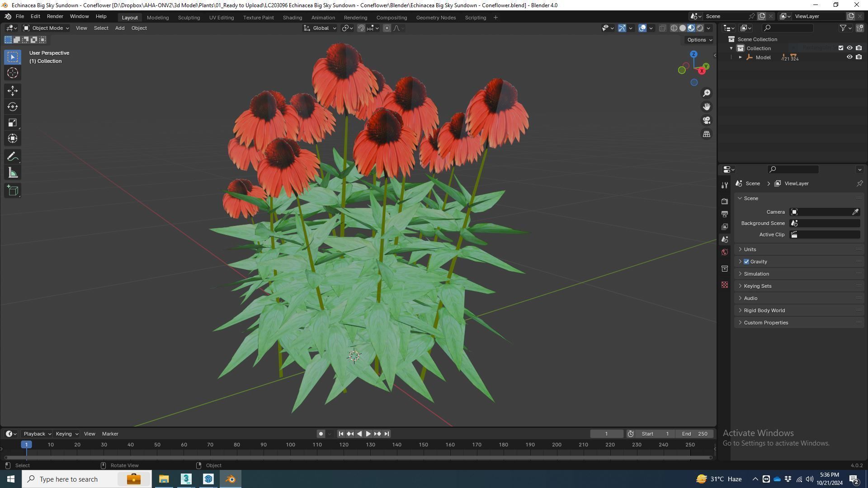
Task: Expand the Model object in outliner
Action: (x=741, y=57)
